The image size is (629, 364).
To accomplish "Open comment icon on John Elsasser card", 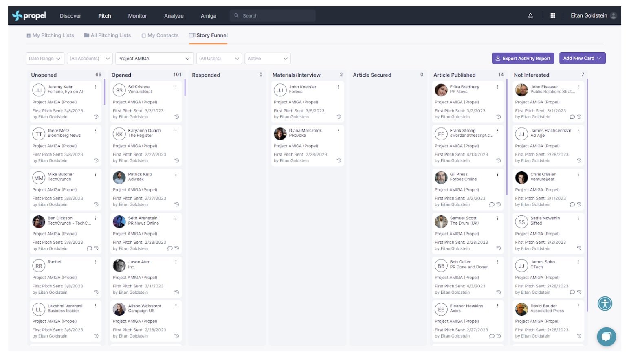I will (572, 117).
